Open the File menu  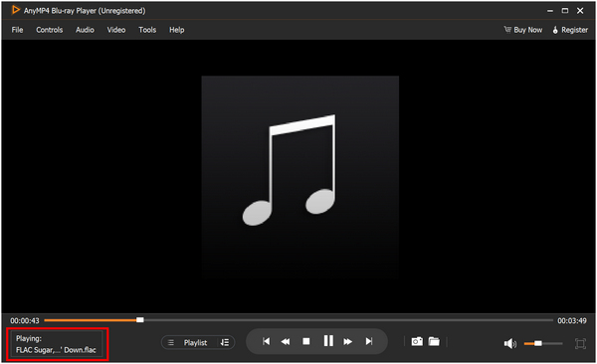[17, 30]
